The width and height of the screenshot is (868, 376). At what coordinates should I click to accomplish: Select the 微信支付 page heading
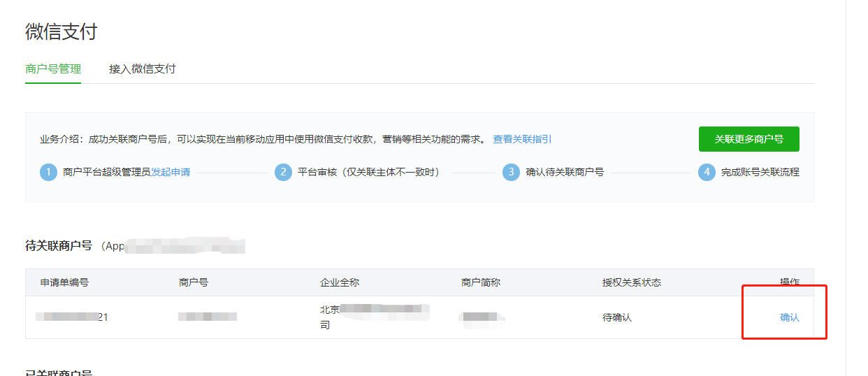pos(62,31)
